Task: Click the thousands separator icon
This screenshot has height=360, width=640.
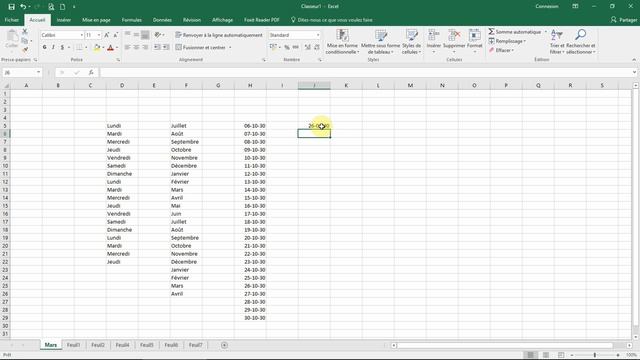Action: point(296,47)
